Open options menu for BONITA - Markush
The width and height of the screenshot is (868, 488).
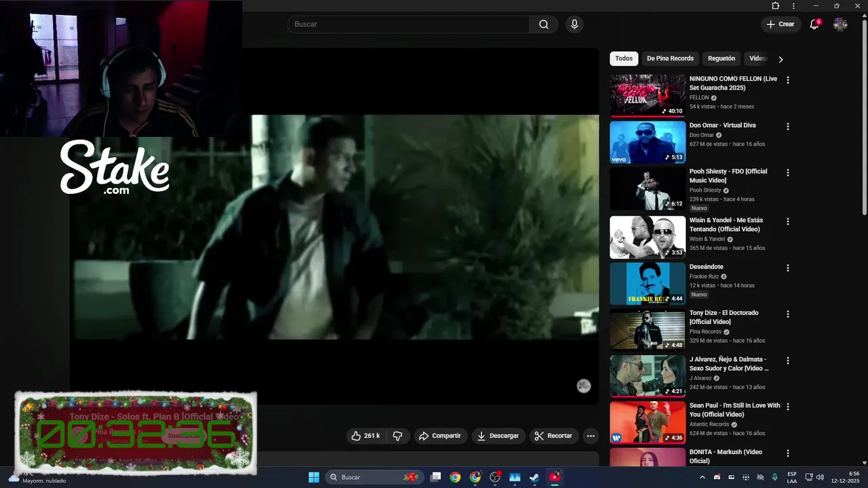point(787,453)
